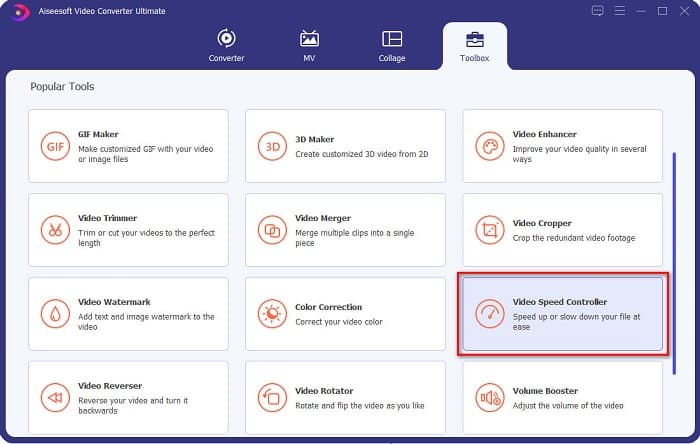Click the Video Reverser rewind icon
Viewport: 700px width, 444px height.
click(x=55, y=398)
